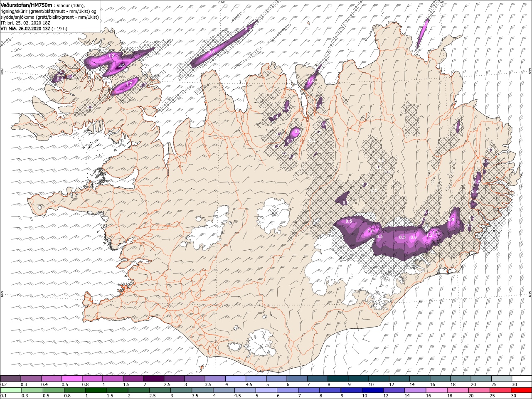The height and width of the screenshot is (399, 532).
Task: Click the 20W longitude label
Action: click(x=221, y=2)
